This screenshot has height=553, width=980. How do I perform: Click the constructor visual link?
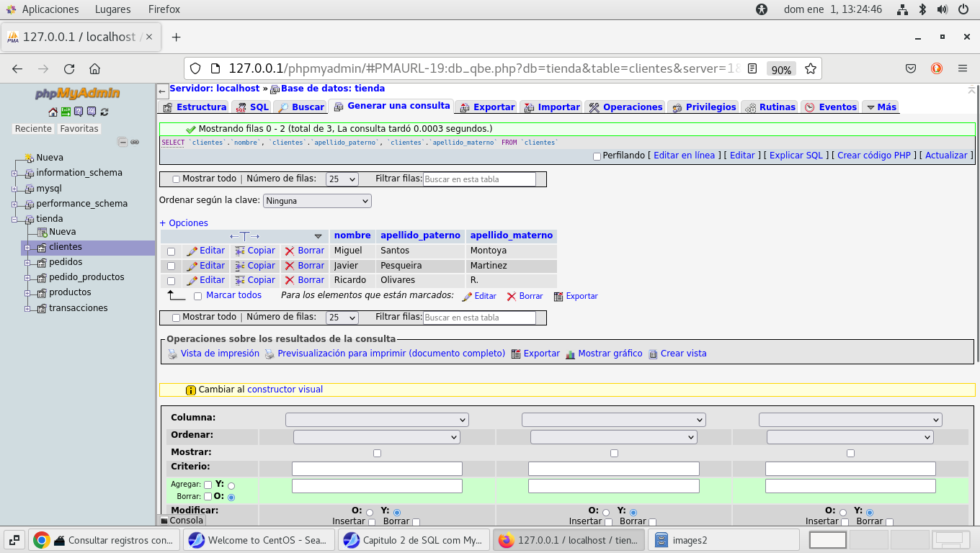click(x=285, y=390)
